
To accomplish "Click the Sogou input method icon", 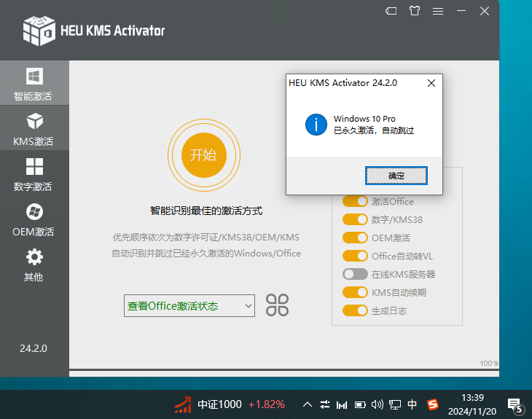I will [x=433, y=404].
